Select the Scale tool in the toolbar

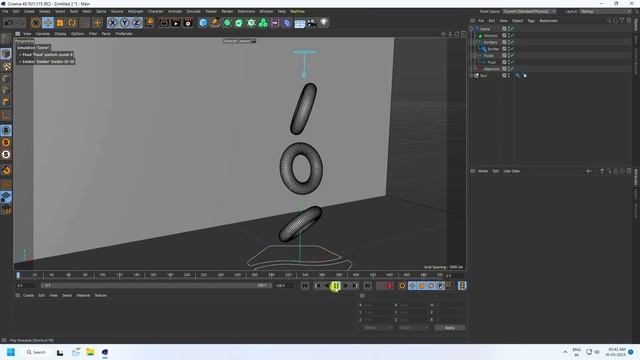coord(60,23)
